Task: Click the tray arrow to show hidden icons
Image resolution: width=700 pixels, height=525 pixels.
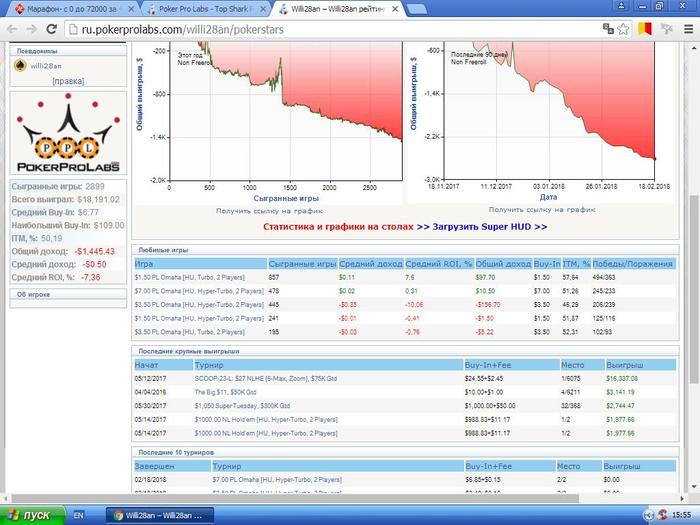Action: (649, 515)
